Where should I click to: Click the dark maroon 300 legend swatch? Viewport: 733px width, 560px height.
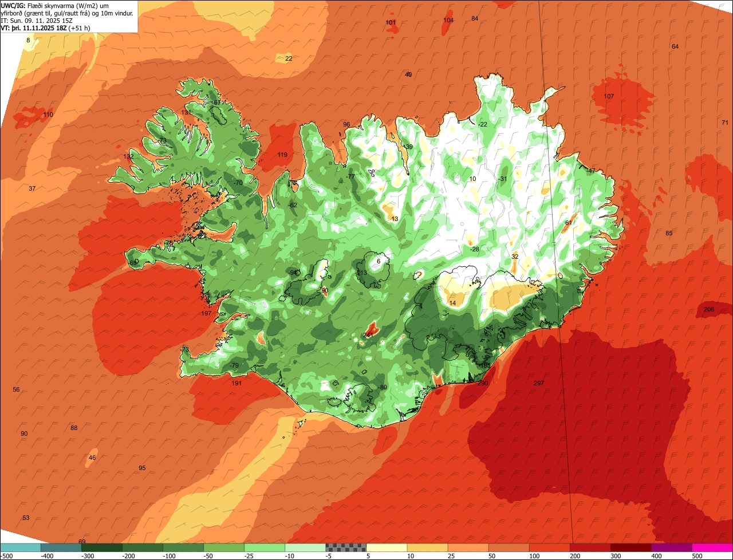pos(631,547)
